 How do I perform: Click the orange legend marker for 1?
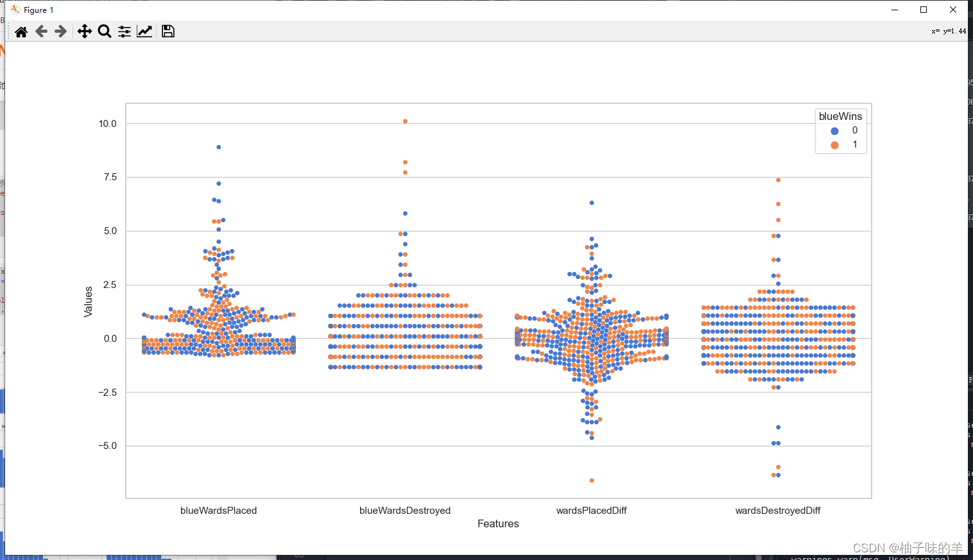click(834, 145)
